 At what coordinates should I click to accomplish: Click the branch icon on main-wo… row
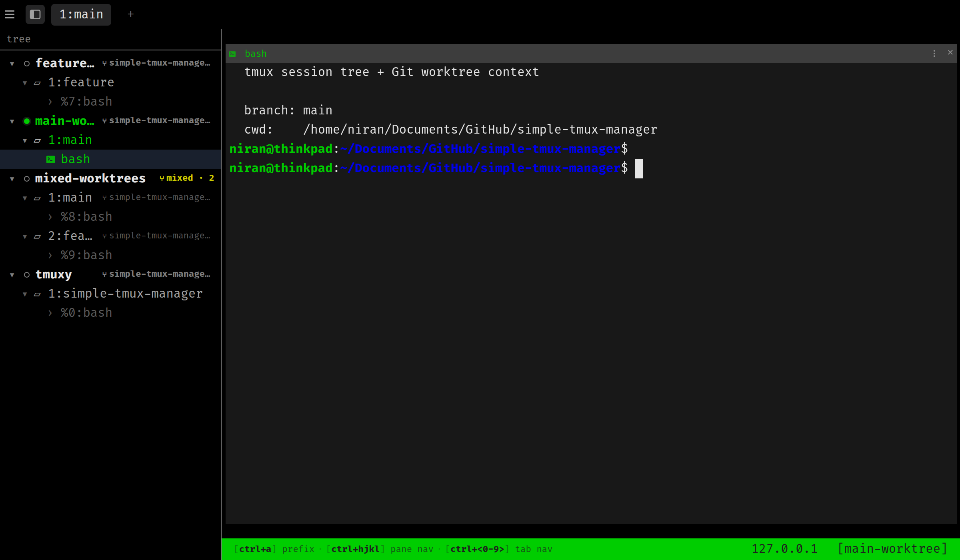tap(104, 121)
